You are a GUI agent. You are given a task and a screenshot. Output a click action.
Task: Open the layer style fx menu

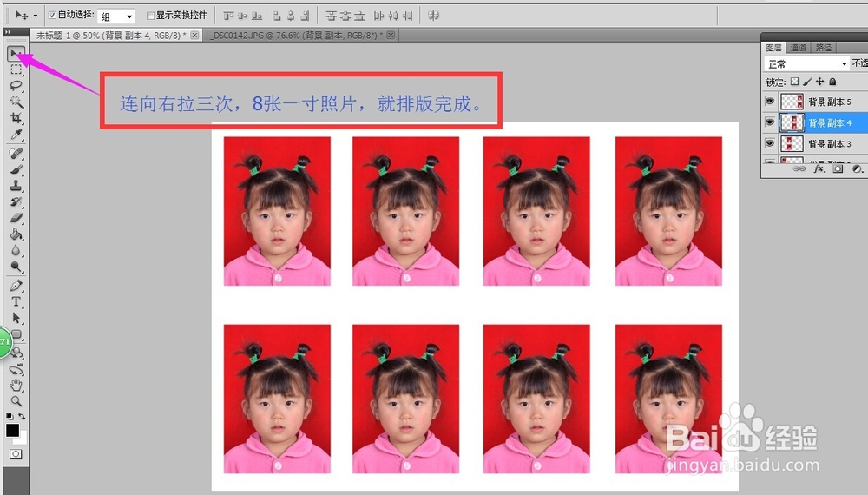[x=819, y=168]
